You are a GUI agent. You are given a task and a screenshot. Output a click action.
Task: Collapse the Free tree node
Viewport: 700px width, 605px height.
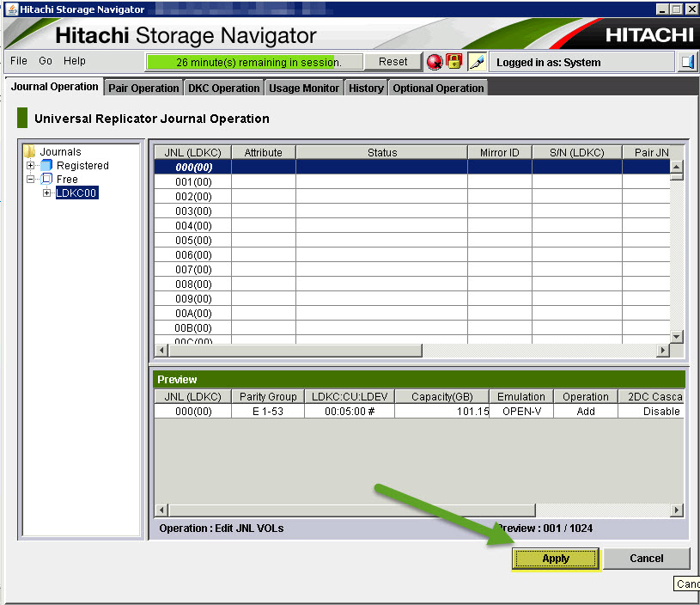point(30,179)
